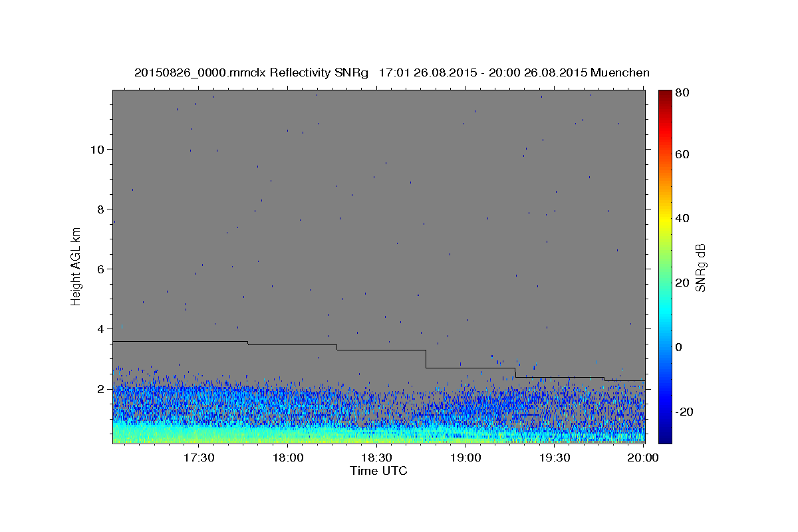This screenshot has width=798, height=532.
Task: Click the height axis value 4
Action: click(102, 329)
